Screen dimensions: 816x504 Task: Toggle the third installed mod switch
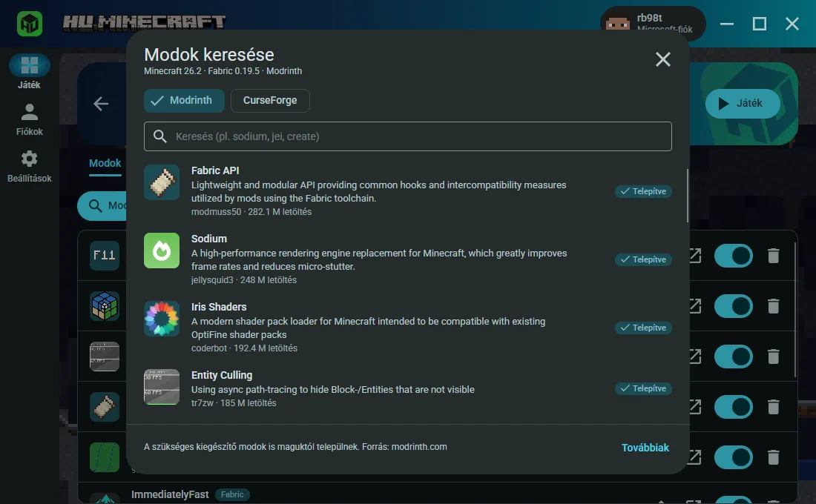pos(733,357)
